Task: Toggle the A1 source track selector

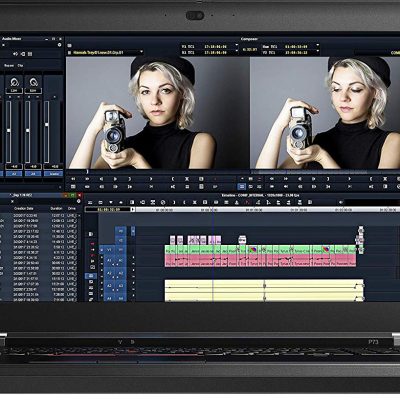Action: coord(110,260)
